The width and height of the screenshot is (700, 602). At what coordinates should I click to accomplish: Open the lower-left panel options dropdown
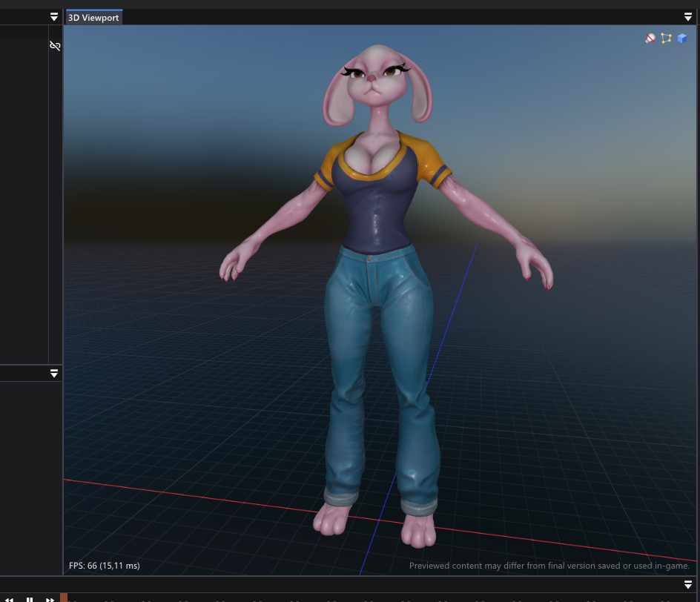coord(54,374)
